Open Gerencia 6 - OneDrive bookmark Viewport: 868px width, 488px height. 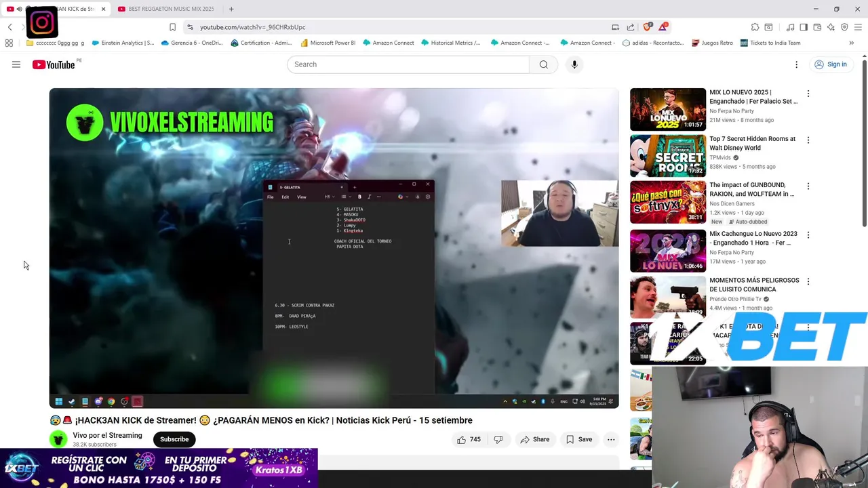click(x=192, y=43)
